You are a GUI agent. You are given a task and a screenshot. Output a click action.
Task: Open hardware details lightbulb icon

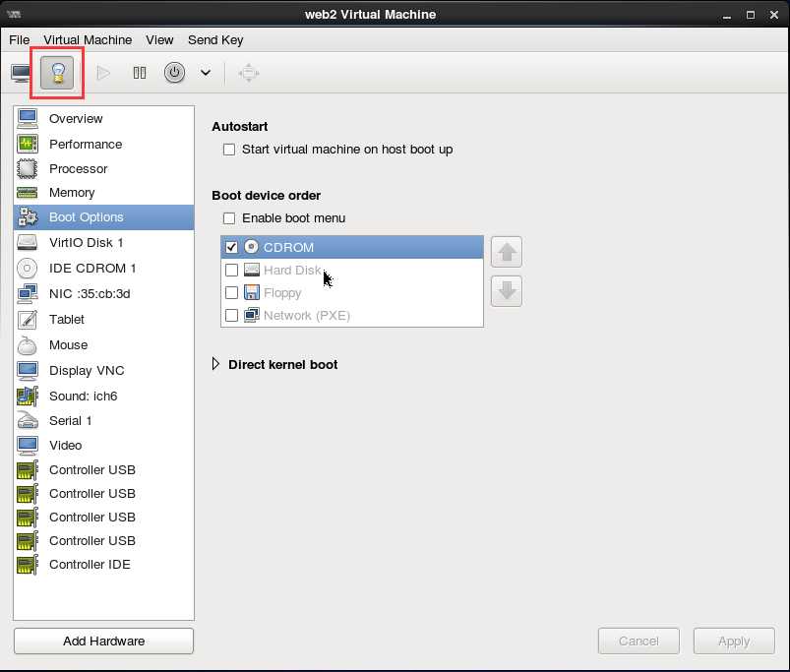click(57, 73)
